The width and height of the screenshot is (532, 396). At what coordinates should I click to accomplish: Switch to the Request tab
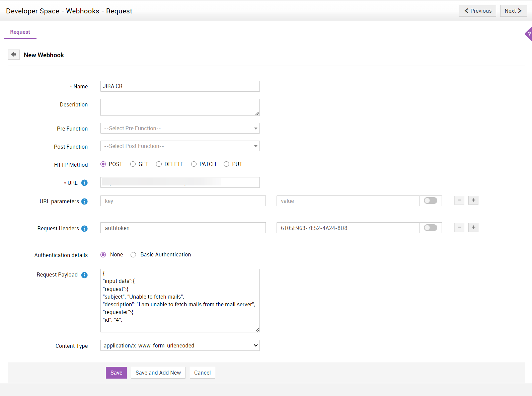[x=20, y=32]
